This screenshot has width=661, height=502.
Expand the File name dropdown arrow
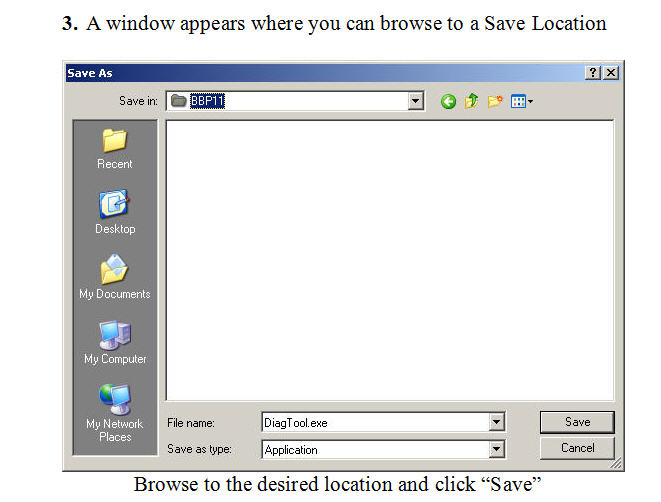pyautogui.click(x=497, y=422)
